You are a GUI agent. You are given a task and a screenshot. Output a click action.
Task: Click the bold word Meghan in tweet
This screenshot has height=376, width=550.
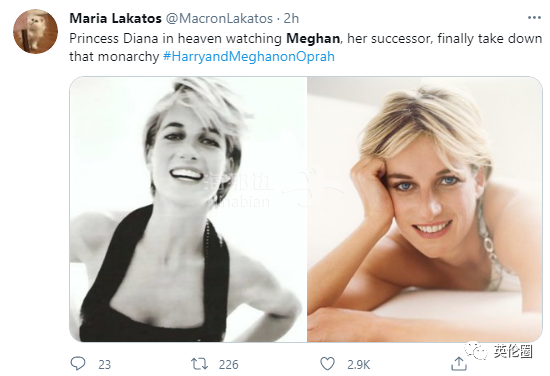pyautogui.click(x=313, y=38)
